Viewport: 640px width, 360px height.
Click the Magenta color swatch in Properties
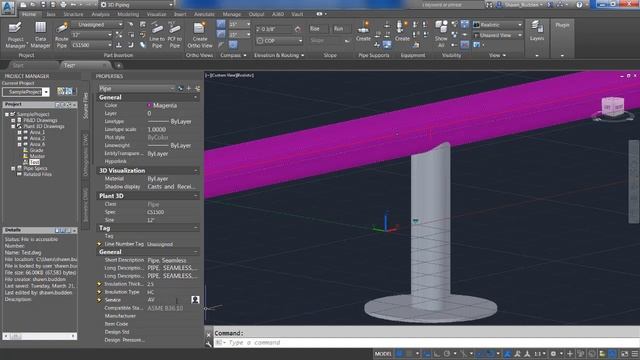click(x=149, y=105)
